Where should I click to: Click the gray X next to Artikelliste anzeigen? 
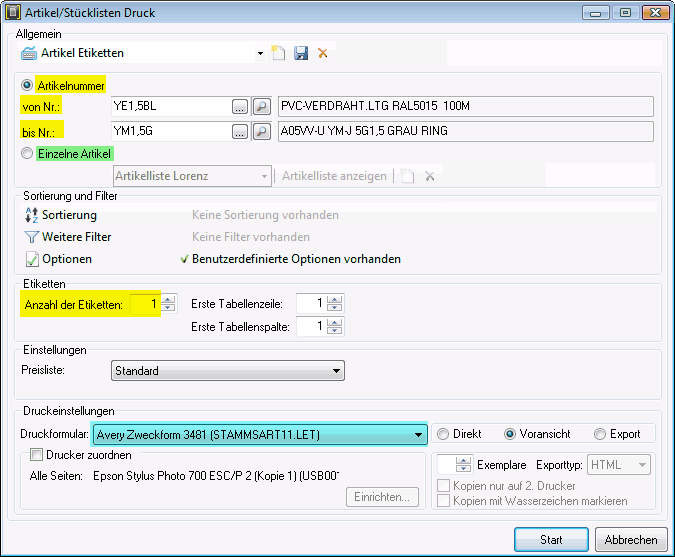point(430,176)
